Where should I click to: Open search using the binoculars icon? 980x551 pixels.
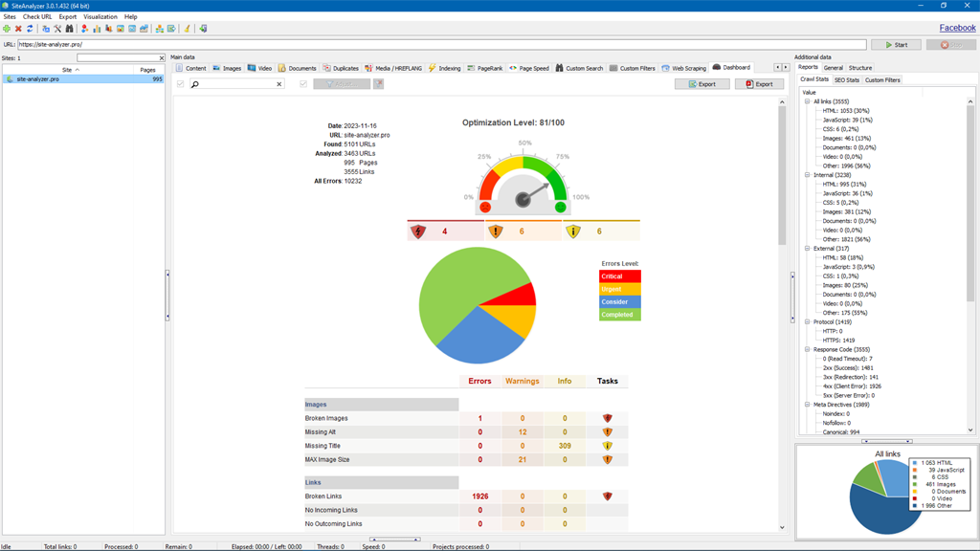point(69,29)
